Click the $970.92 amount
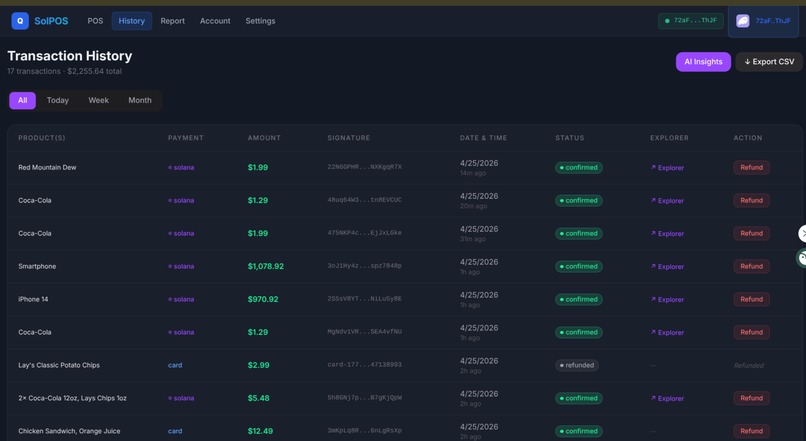806x441 pixels. [263, 299]
